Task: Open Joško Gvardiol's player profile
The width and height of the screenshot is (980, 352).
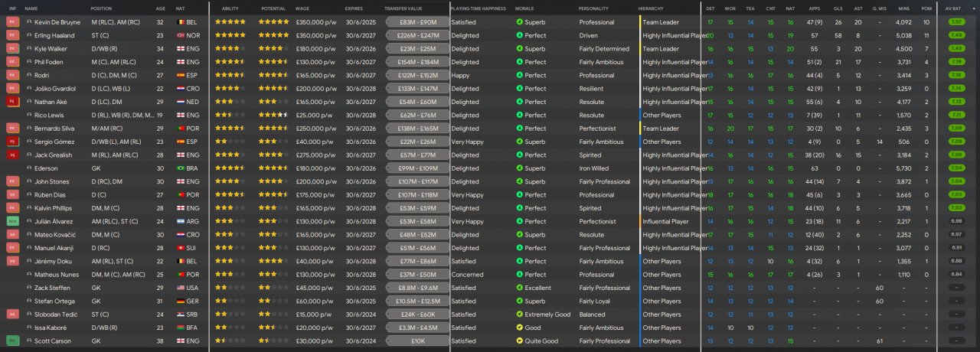Action: click(x=54, y=89)
